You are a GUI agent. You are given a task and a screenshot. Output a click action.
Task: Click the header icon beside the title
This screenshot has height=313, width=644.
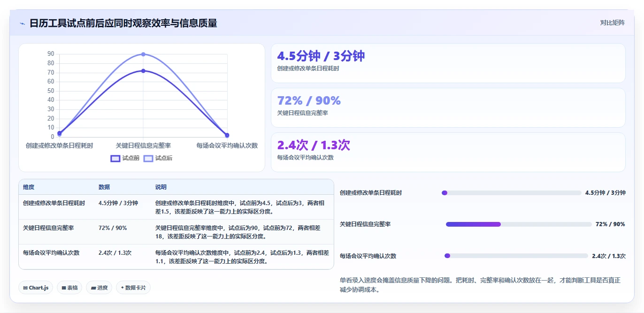(22, 23)
